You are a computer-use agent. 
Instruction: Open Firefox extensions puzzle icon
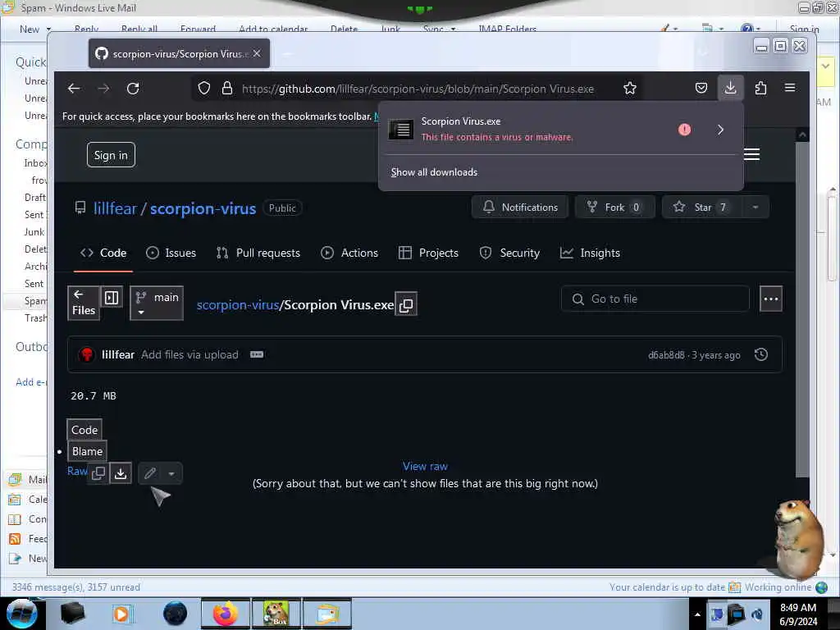point(760,88)
